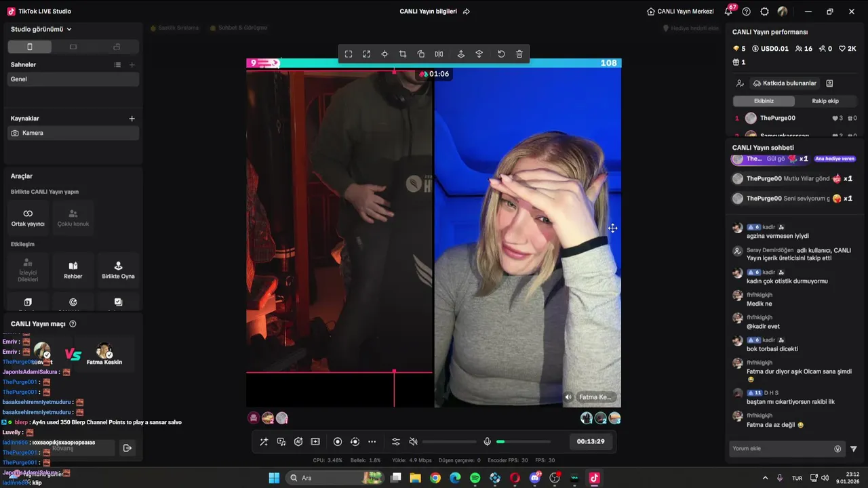868x488 pixels.
Task: Add a source with the Kaynaklar plus
Action: tap(132, 119)
